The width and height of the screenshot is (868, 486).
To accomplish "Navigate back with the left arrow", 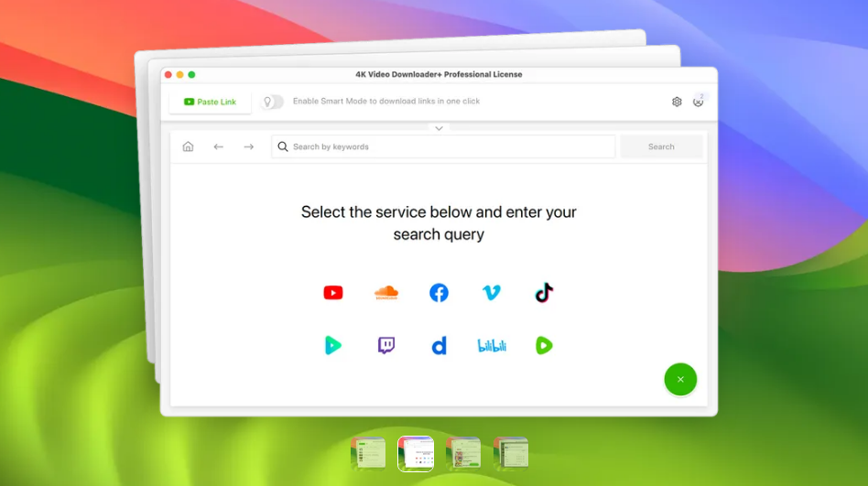I will point(219,146).
